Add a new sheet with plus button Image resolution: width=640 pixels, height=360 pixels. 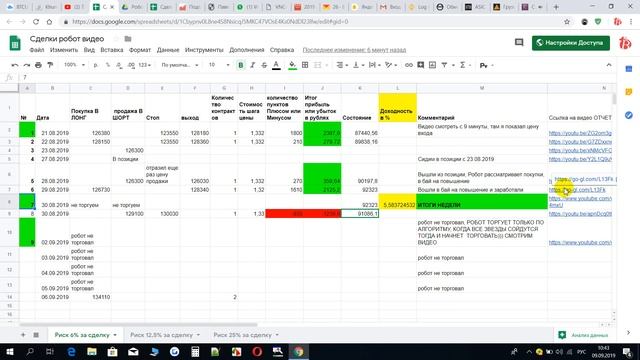23,335
